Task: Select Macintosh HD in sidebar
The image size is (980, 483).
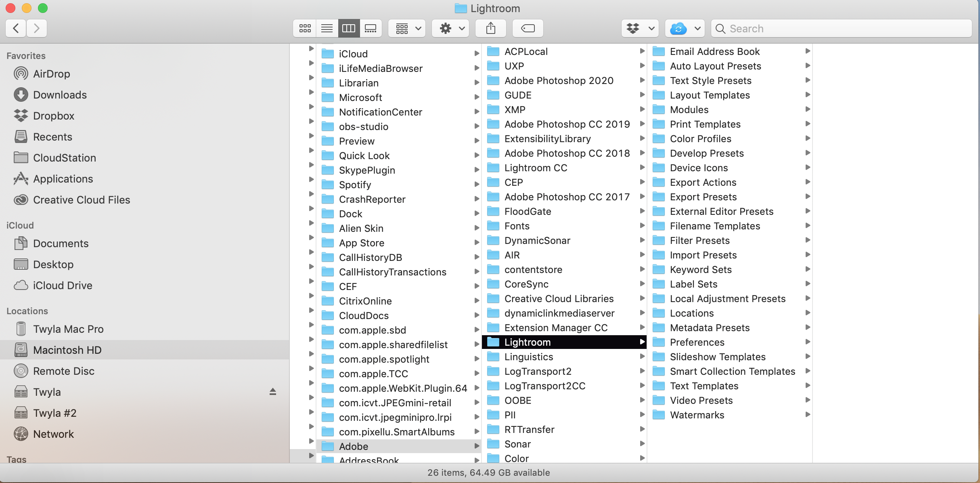Action: click(x=144, y=350)
